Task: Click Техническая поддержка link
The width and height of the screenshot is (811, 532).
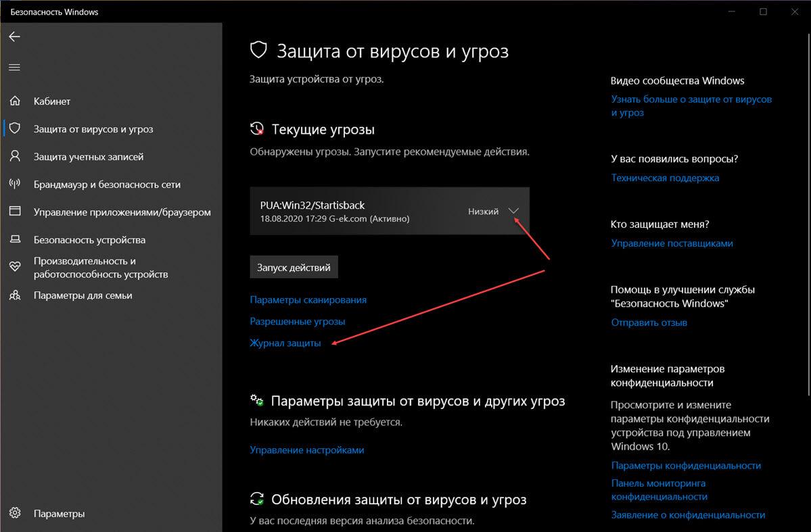Action: tap(665, 178)
